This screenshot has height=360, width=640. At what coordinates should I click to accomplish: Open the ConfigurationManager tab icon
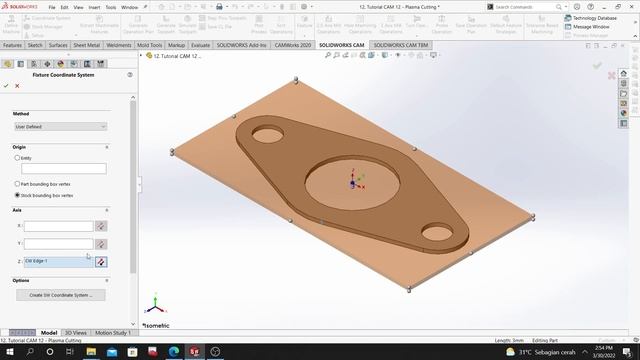point(34,64)
